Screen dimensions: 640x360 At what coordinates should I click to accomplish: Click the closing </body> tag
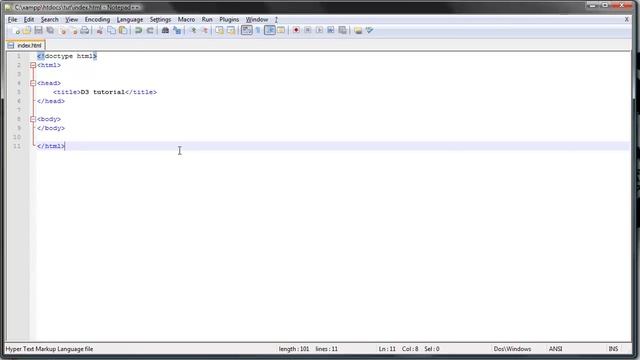pyautogui.click(x=51, y=128)
